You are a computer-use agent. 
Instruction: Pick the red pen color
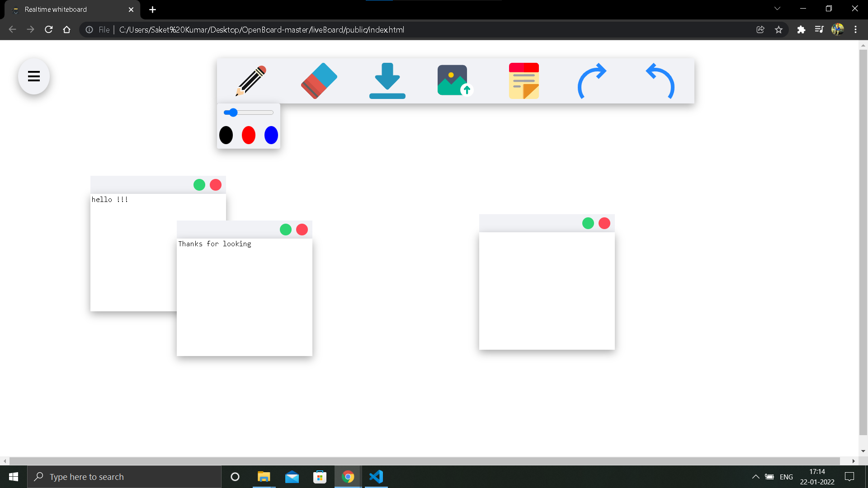(x=248, y=135)
